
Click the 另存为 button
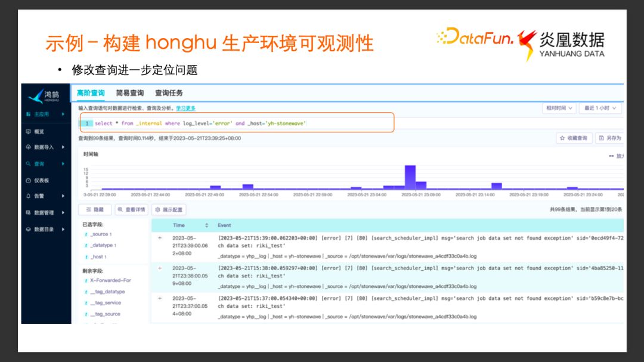611,138
